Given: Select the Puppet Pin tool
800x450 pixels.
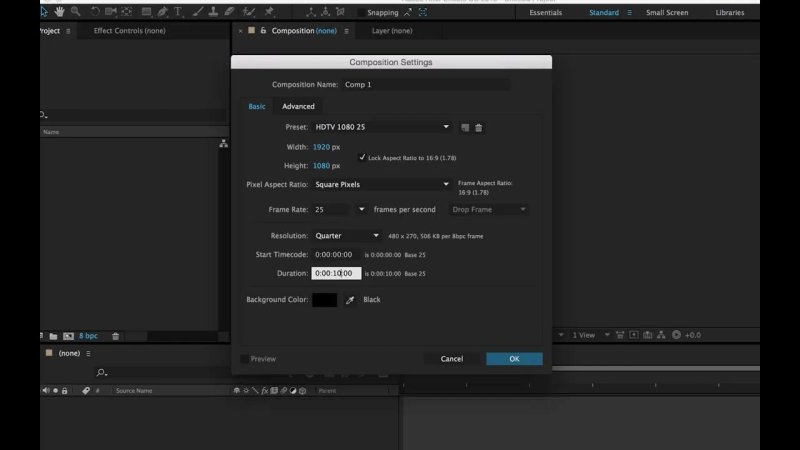Looking at the screenshot, I should [x=269, y=11].
